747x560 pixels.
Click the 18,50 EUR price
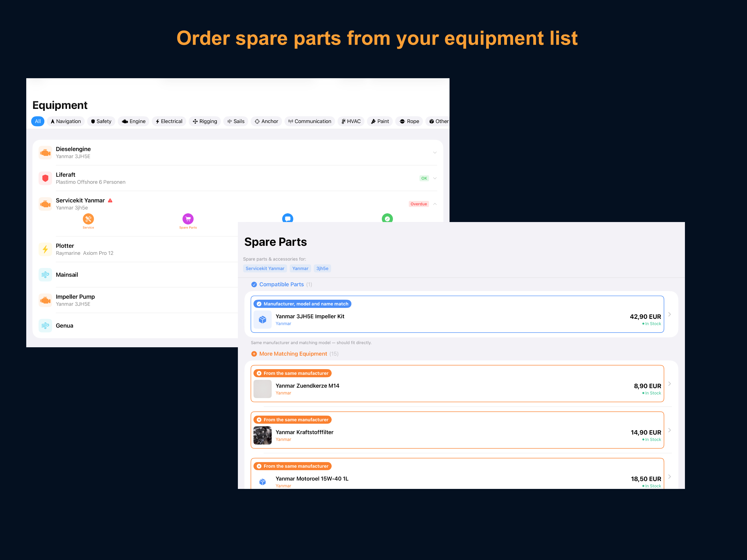[x=646, y=479]
